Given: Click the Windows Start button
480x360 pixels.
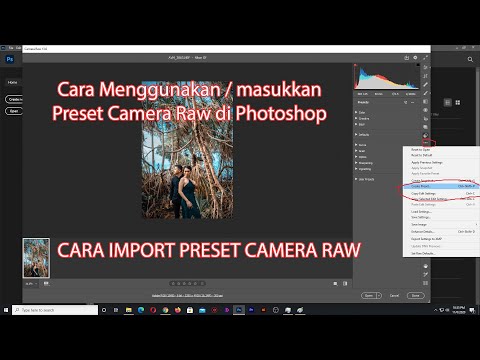Looking at the screenshot, I should pos(6,310).
